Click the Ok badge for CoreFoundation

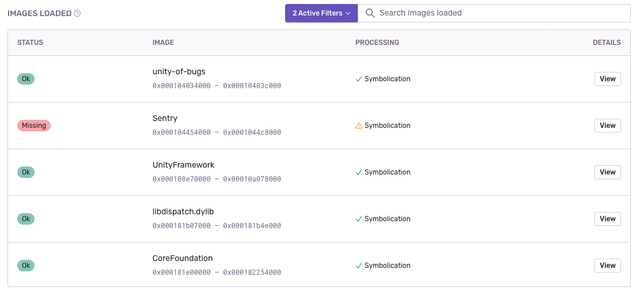pyautogui.click(x=26, y=266)
